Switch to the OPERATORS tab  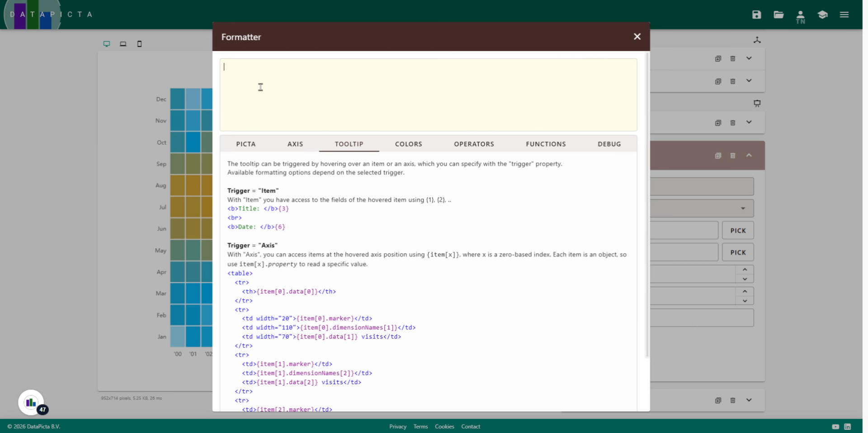[x=474, y=144]
